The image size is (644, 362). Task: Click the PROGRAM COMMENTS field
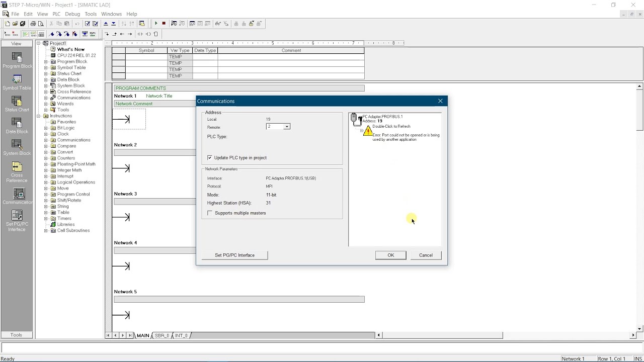point(239,88)
